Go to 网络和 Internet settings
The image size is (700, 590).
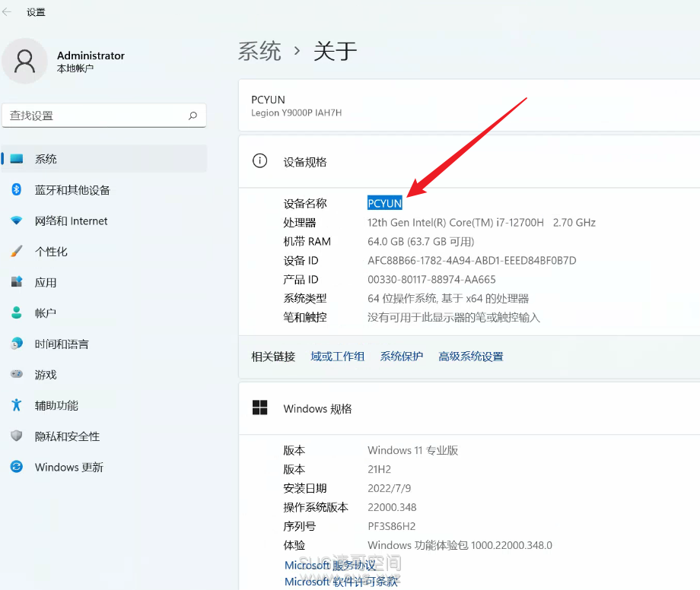[x=104, y=220]
